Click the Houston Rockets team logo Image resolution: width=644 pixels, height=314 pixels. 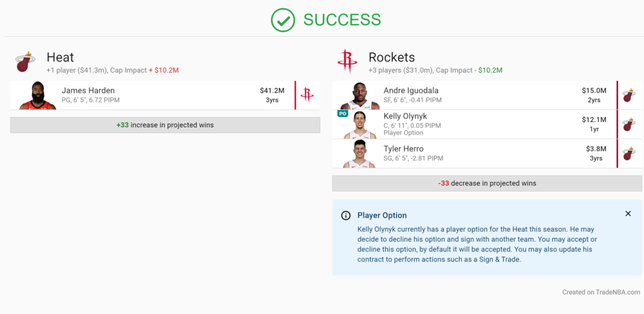coord(347,62)
